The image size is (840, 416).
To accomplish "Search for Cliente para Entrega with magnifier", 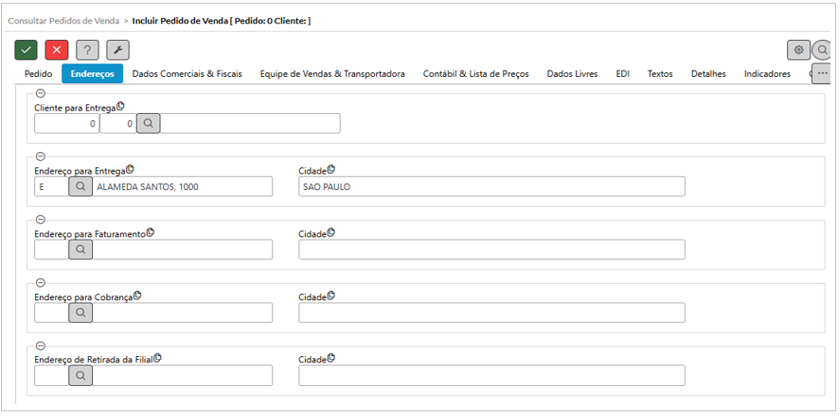I will click(148, 123).
